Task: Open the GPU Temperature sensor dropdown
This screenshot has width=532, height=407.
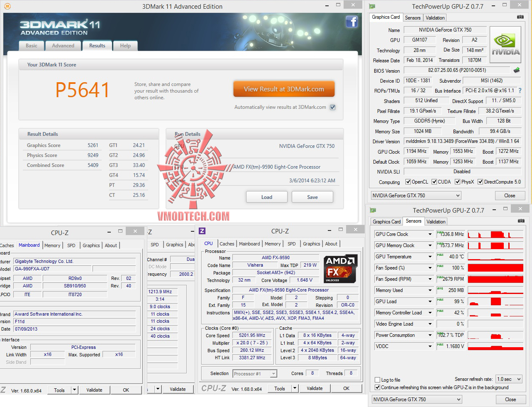Action: tap(430, 257)
